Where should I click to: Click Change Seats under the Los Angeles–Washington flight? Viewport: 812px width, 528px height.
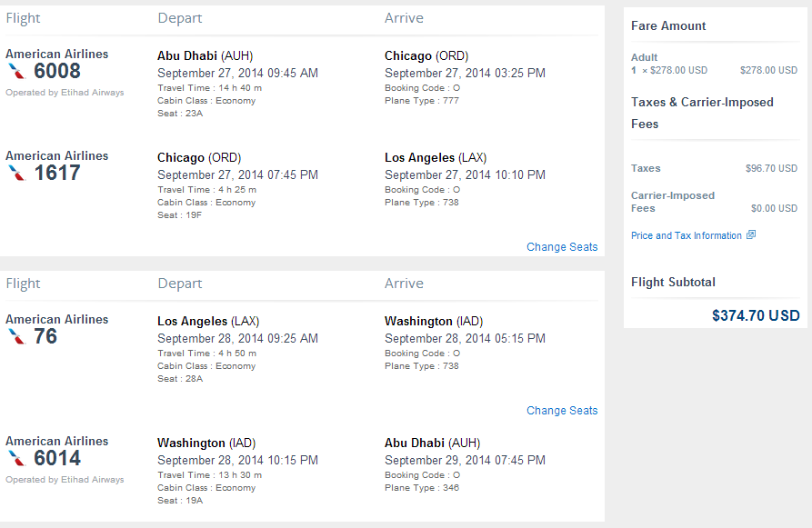[562, 411]
